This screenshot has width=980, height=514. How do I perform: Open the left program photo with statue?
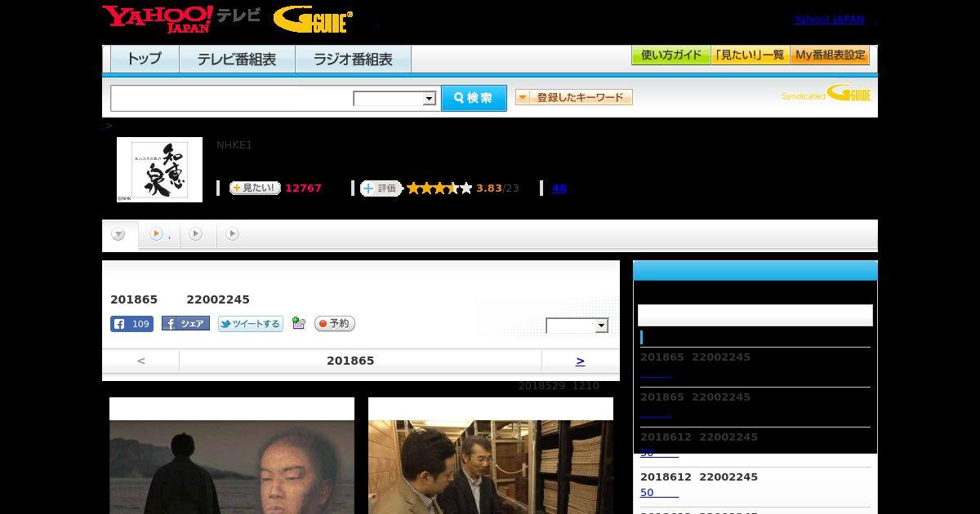click(232, 467)
